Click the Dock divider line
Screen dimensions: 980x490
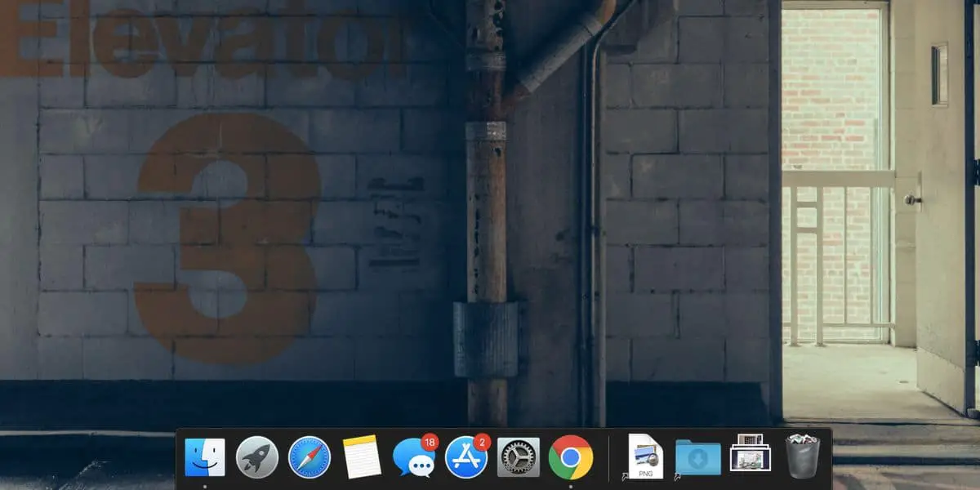[609, 457]
